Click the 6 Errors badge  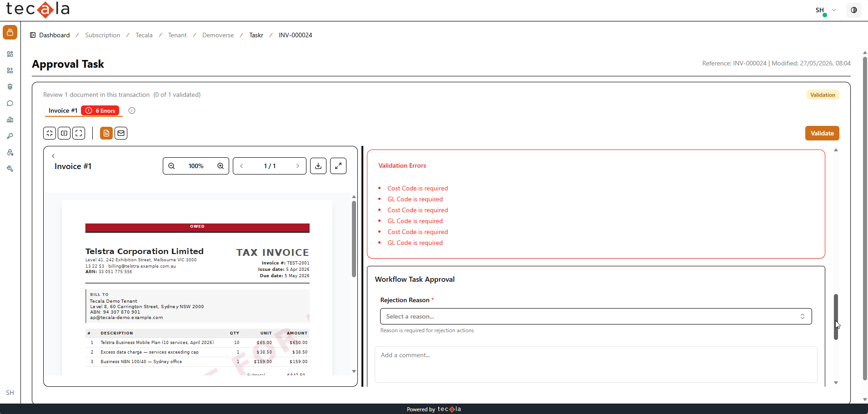click(x=100, y=110)
